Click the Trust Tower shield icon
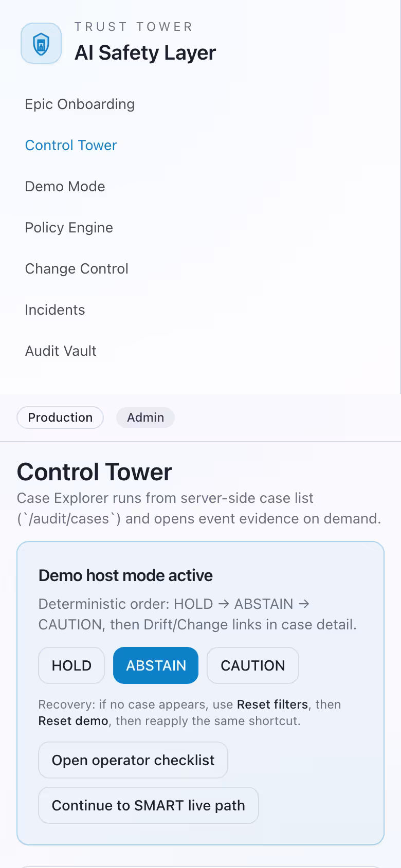This screenshot has width=401, height=868. 41,43
